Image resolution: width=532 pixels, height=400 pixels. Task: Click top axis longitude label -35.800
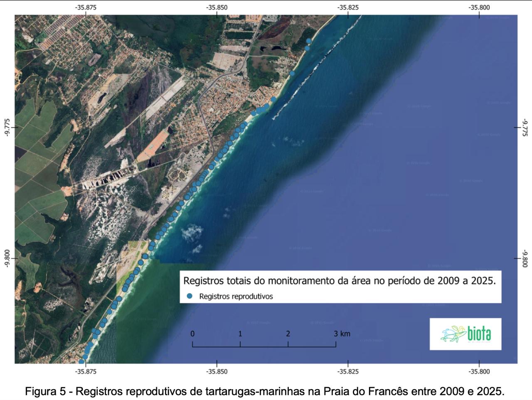tap(479, 7)
